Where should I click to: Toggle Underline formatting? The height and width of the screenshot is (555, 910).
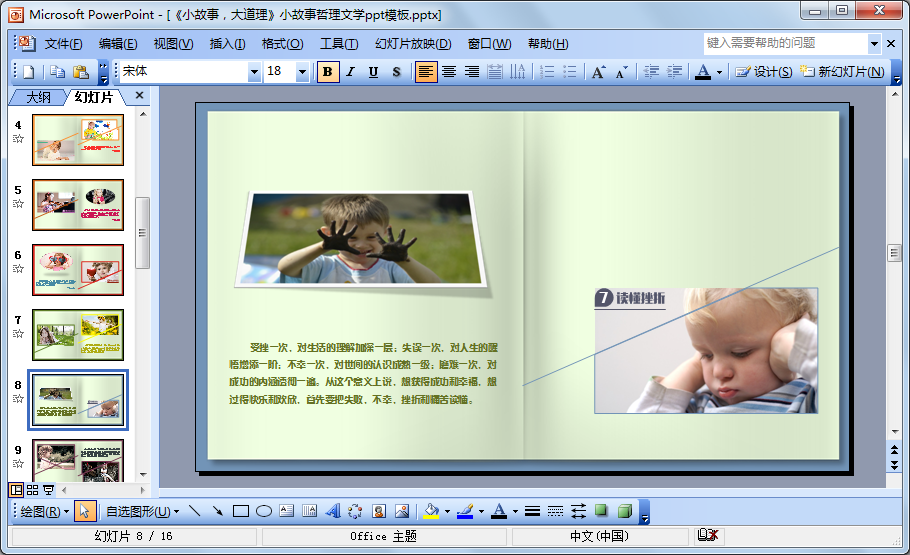click(x=373, y=72)
